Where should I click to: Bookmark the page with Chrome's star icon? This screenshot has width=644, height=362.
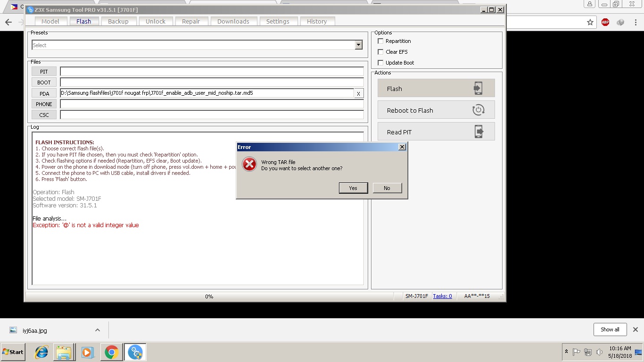tap(590, 22)
